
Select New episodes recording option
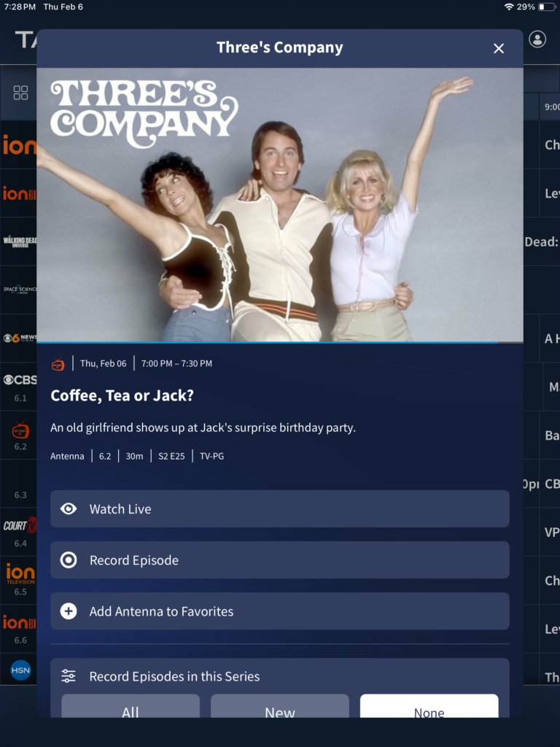pyautogui.click(x=280, y=706)
